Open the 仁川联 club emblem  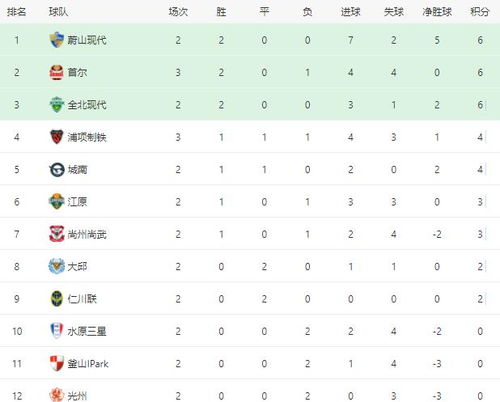click(x=57, y=299)
